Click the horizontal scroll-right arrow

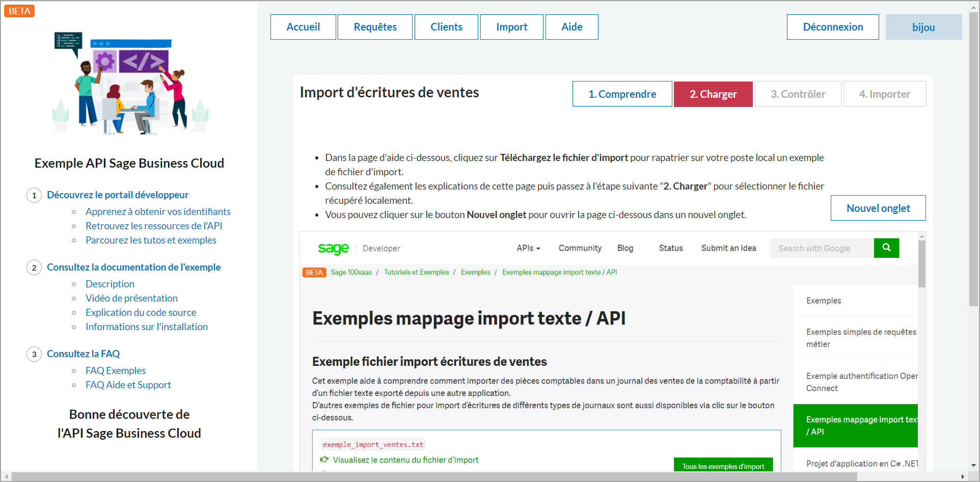point(963,477)
